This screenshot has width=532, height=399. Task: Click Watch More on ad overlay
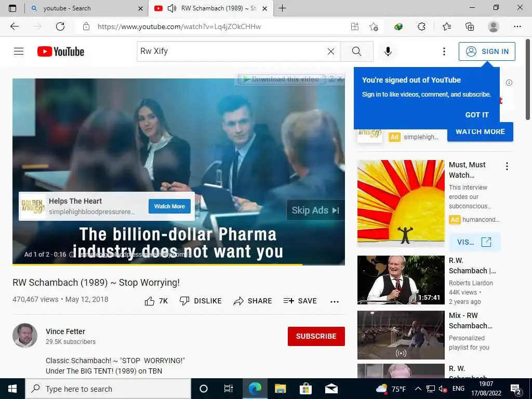point(169,206)
